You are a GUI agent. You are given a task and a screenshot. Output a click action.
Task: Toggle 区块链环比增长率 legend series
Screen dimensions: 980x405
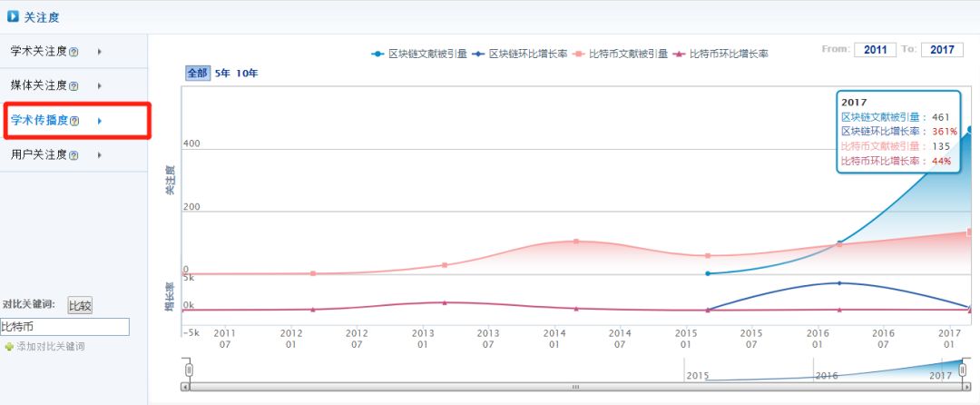tap(519, 54)
